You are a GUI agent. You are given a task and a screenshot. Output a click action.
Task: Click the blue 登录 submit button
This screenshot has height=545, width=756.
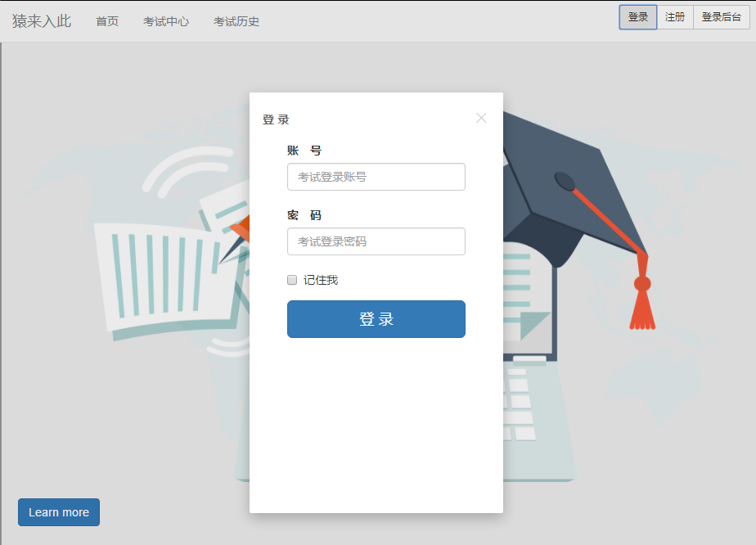pyautogui.click(x=376, y=319)
